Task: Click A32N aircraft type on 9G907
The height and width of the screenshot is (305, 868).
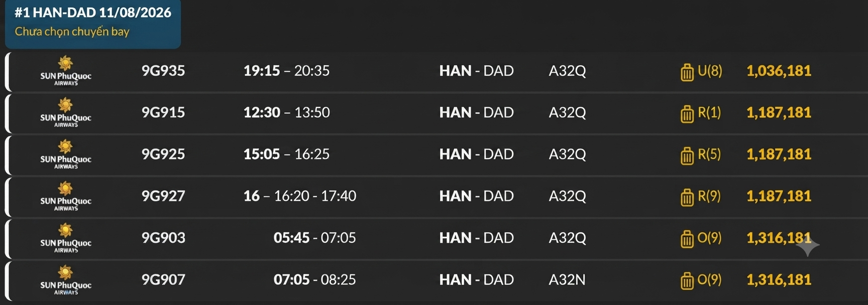Action: pos(567,279)
